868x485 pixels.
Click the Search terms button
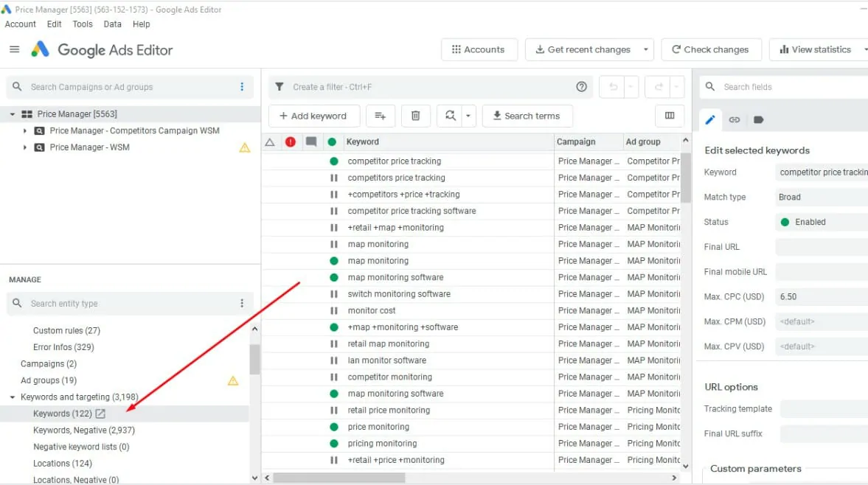pyautogui.click(x=527, y=116)
